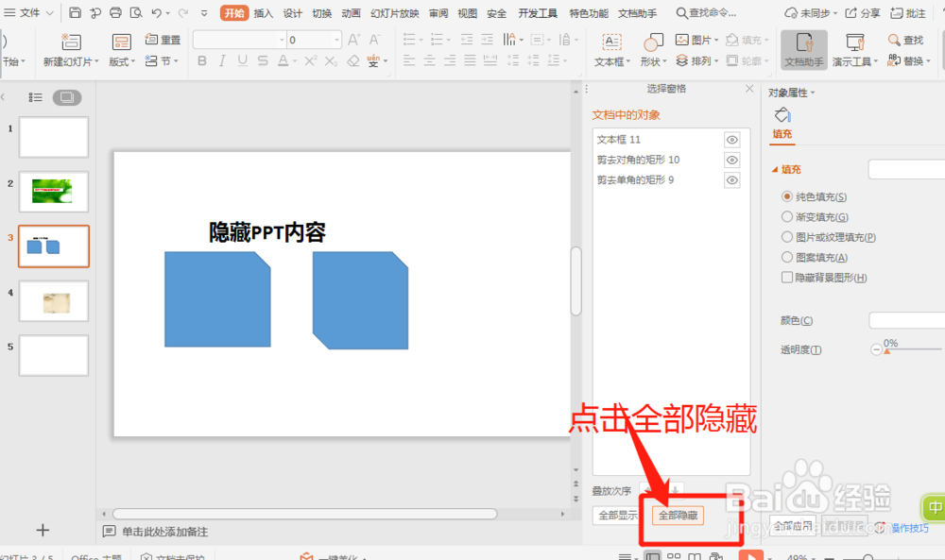This screenshot has height=560, width=945.
Task: Open the 切换 ribbon tab
Action: 321,12
